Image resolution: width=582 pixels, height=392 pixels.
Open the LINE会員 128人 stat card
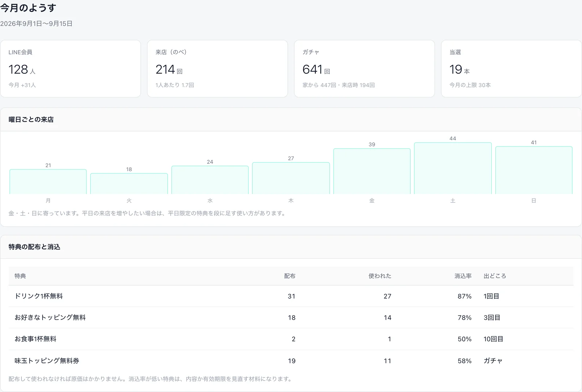point(71,69)
